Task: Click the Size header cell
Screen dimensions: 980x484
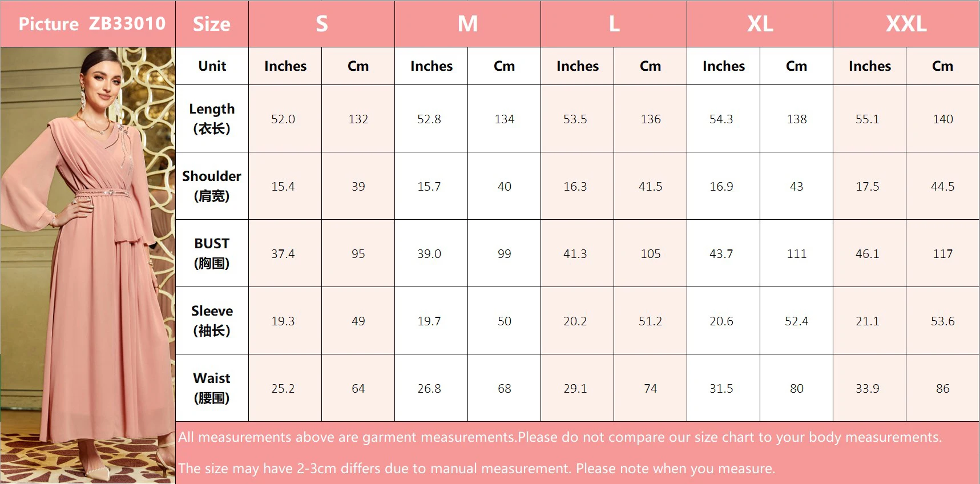Action: [x=212, y=23]
